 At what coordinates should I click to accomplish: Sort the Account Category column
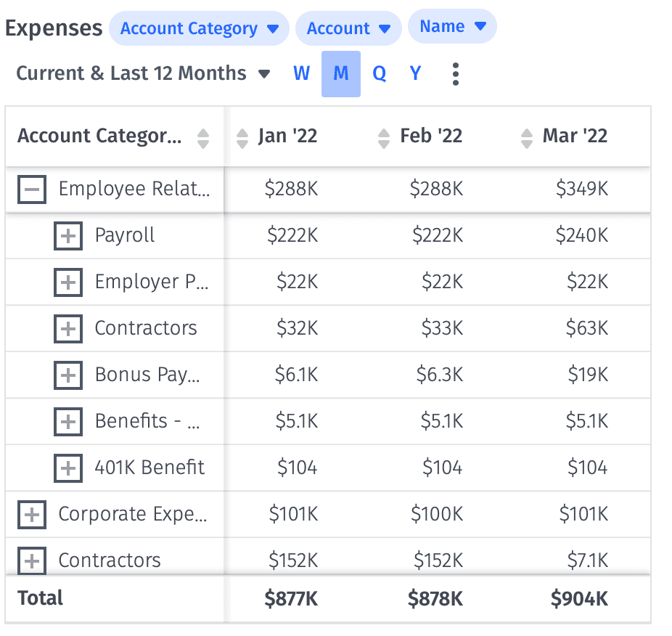pyautogui.click(x=204, y=136)
